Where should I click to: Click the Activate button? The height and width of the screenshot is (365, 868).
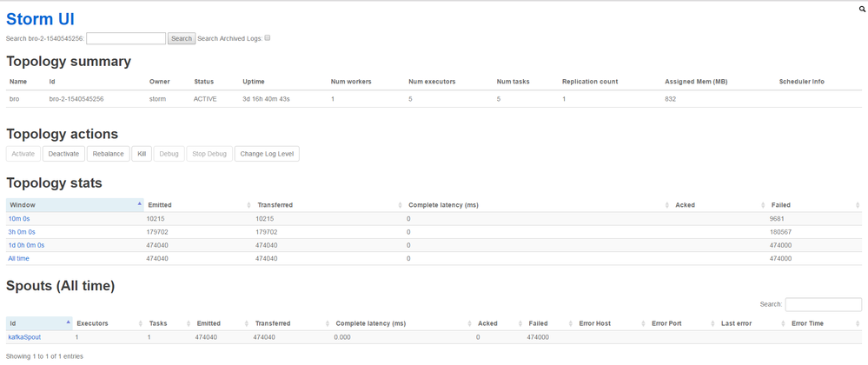click(23, 154)
